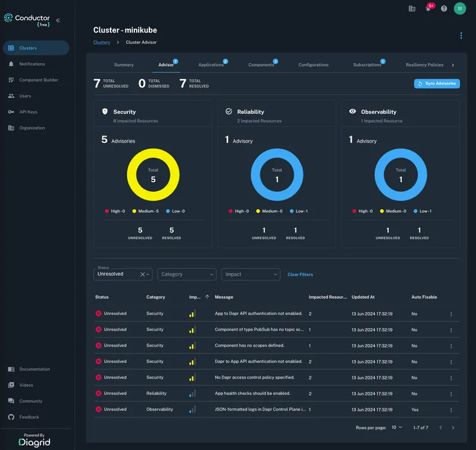Switch to the Applications tab

tap(211, 65)
